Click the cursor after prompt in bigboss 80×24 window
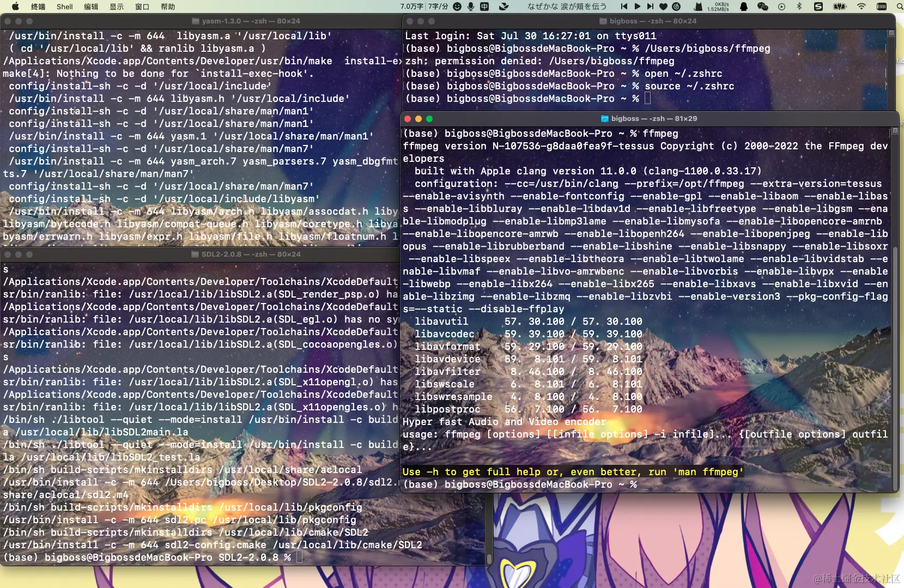This screenshot has height=588, width=904. click(647, 99)
